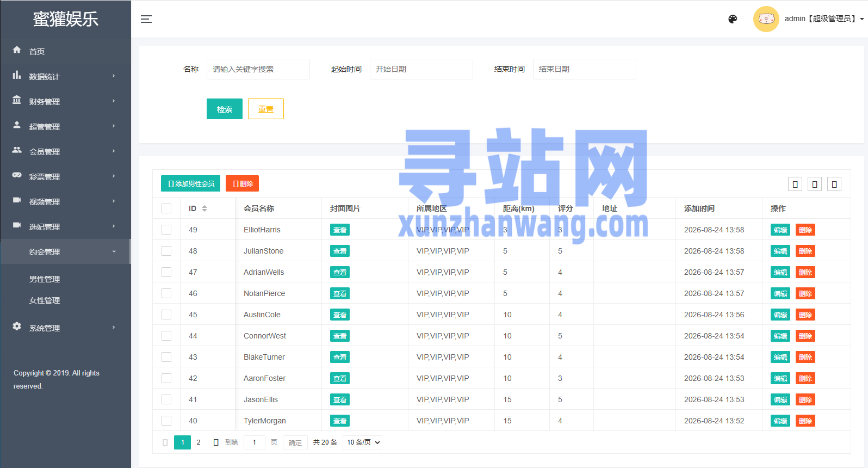Check the row for ElliotHarris
The image size is (868, 468).
166,230
